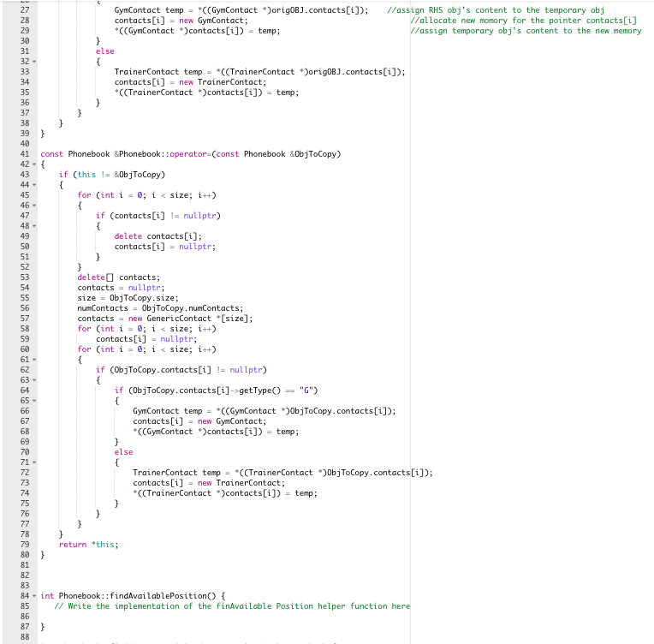This screenshot has width=654, height=644.
Task: Click 'numContacts' on line 56
Action: 103,308
